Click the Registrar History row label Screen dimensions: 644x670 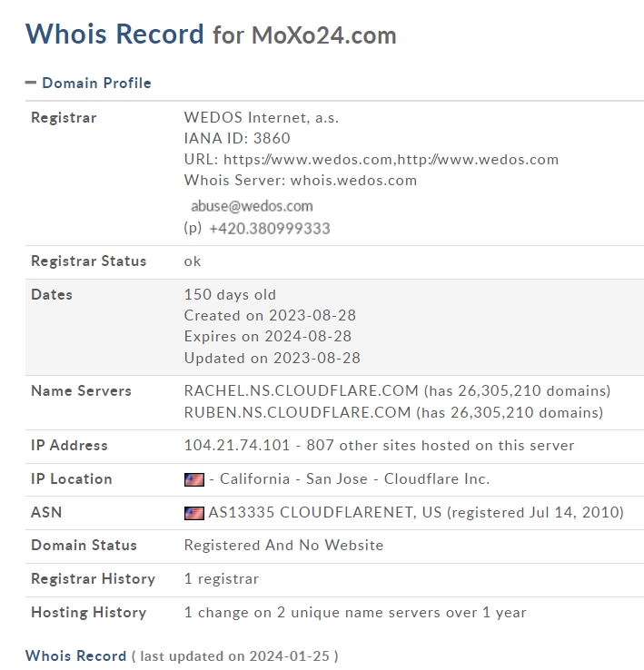click(x=94, y=579)
